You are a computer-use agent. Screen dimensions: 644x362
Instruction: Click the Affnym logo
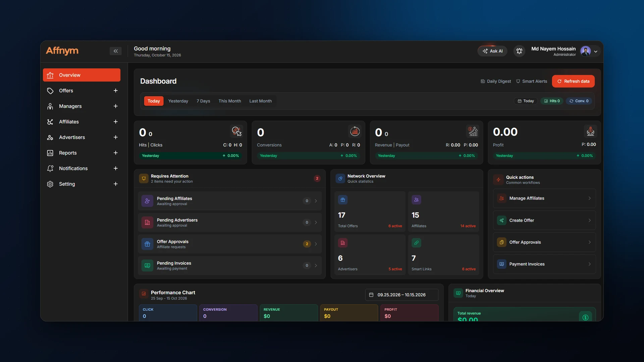point(62,51)
